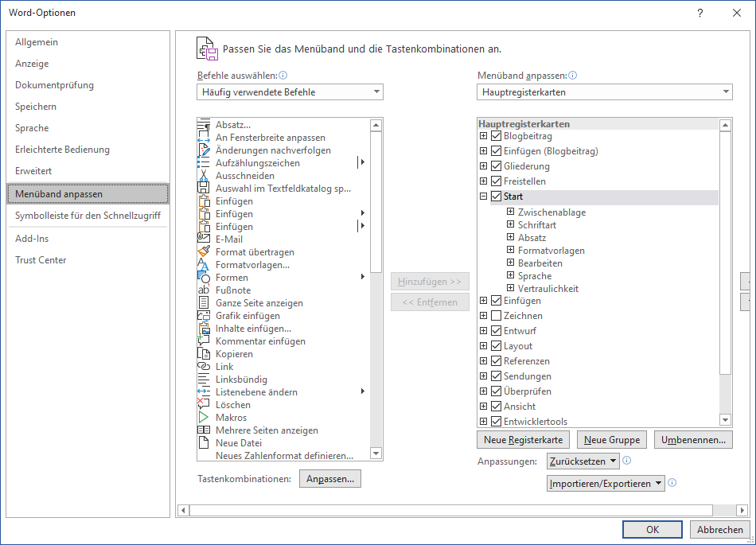Click the info icon beside Menüband anpassen label
The image size is (756, 545).
coord(572,75)
